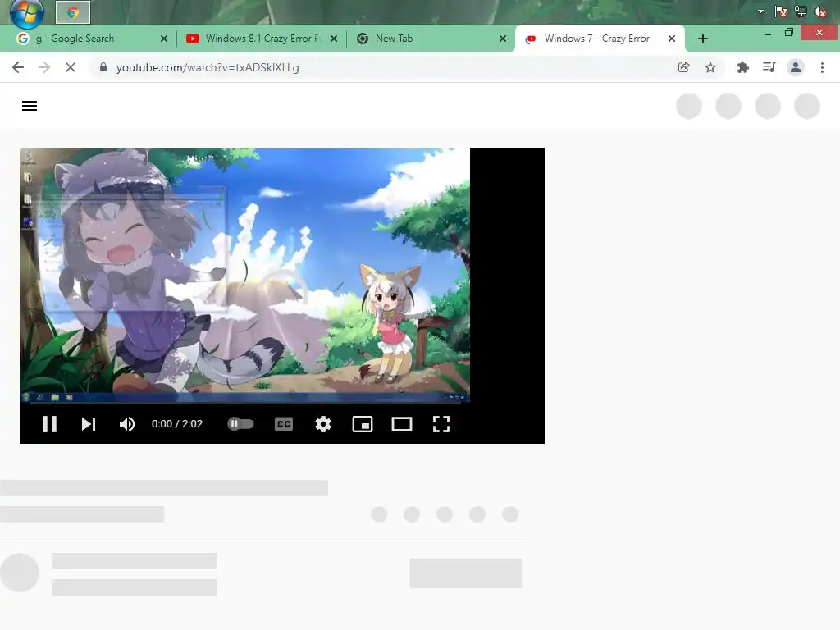
Task: Select the Windows 7 - Crazy Error tab
Action: tap(600, 39)
